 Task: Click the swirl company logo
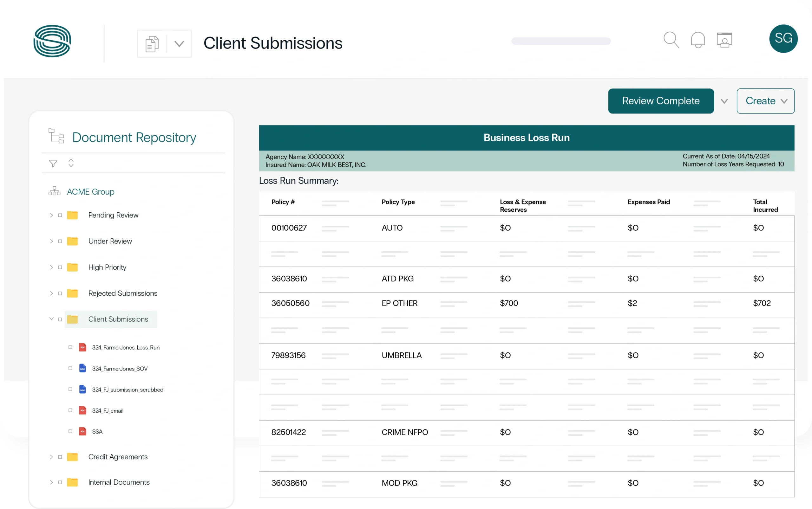click(52, 41)
